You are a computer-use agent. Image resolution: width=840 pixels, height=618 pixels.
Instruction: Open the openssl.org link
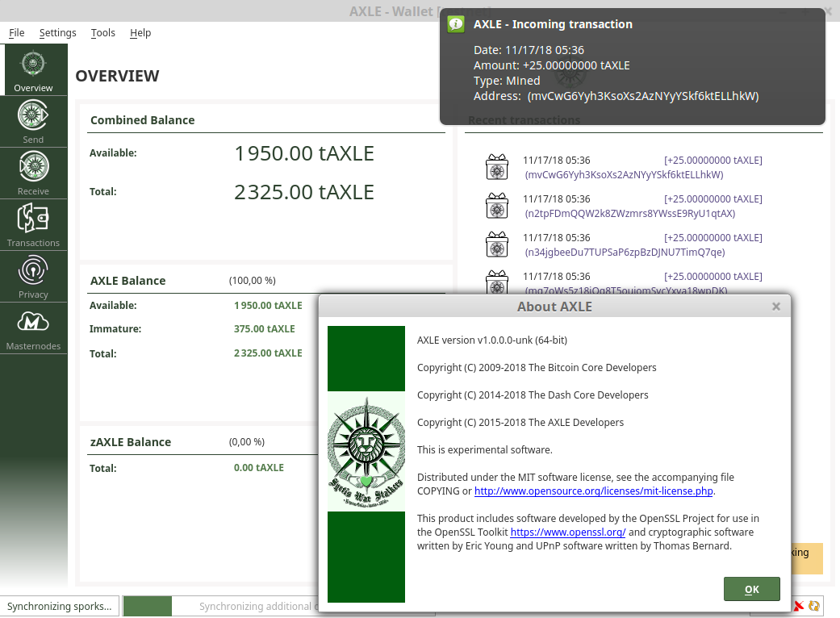click(x=568, y=532)
